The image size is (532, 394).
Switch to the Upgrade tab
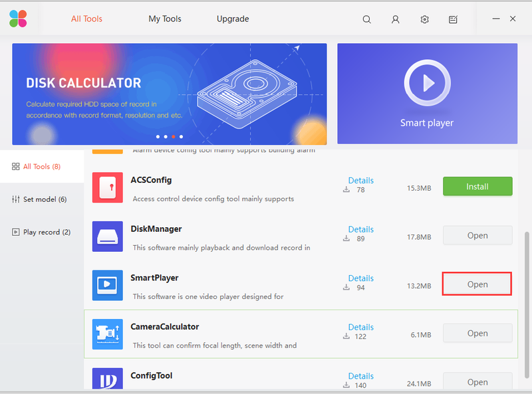(x=233, y=19)
